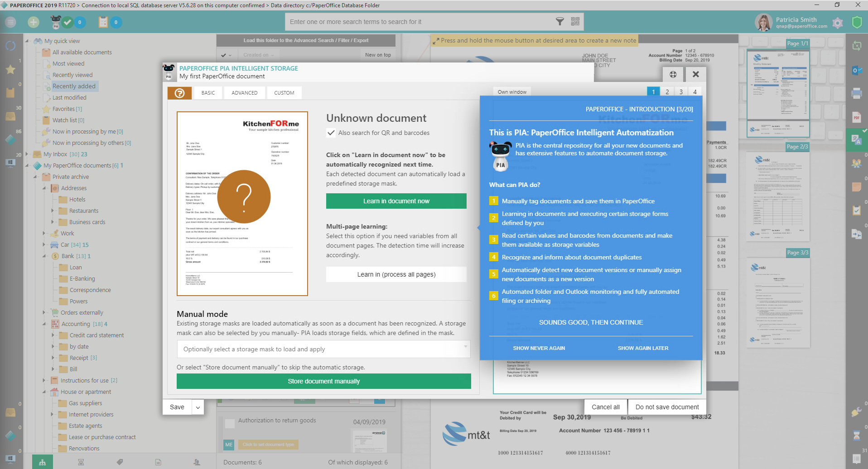Click 'Do not save document' button
Screen dimensions: 868x469
[667, 407]
